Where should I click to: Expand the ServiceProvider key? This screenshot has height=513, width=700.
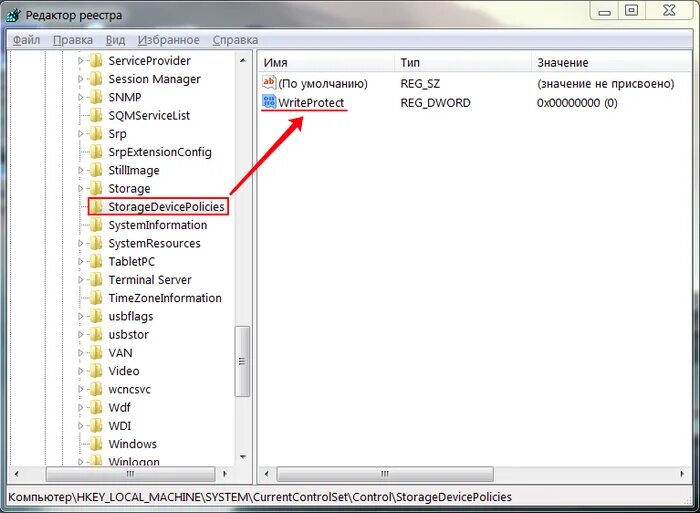coord(80,60)
